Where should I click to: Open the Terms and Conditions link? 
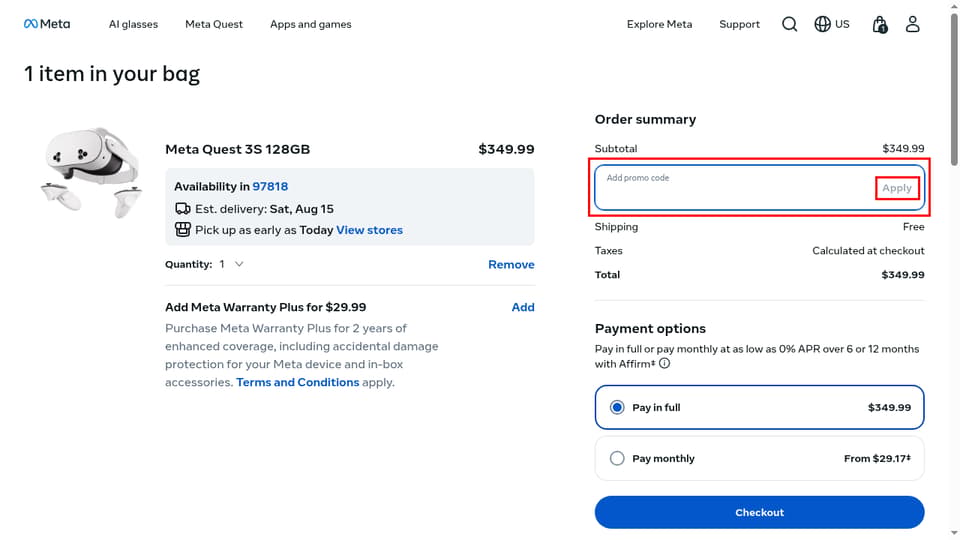298,382
